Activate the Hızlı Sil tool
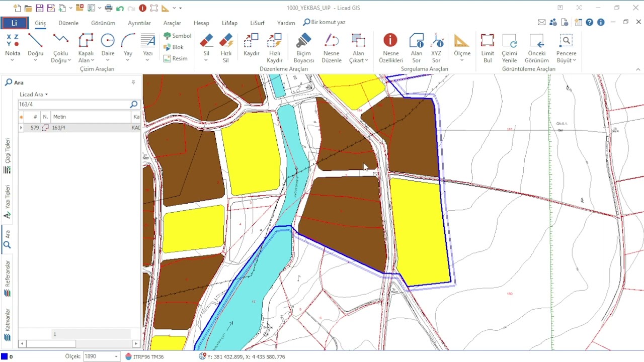644x362 pixels. 226,48
